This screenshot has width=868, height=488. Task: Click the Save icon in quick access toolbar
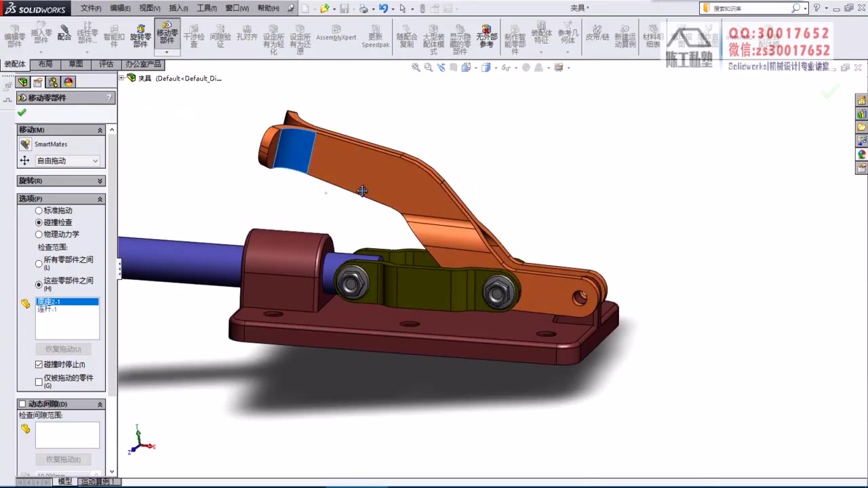(x=344, y=8)
